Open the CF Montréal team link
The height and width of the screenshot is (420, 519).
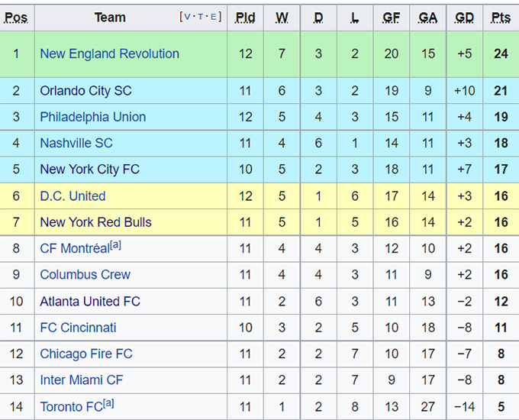(x=73, y=249)
